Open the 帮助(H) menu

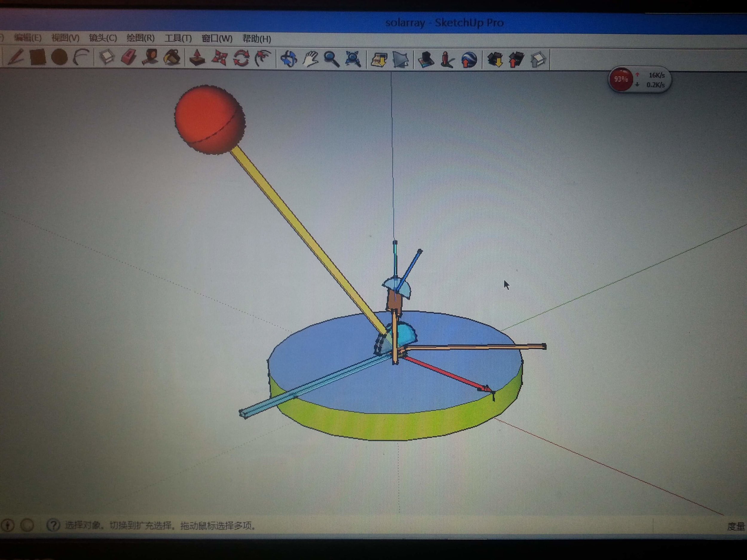pos(257,39)
